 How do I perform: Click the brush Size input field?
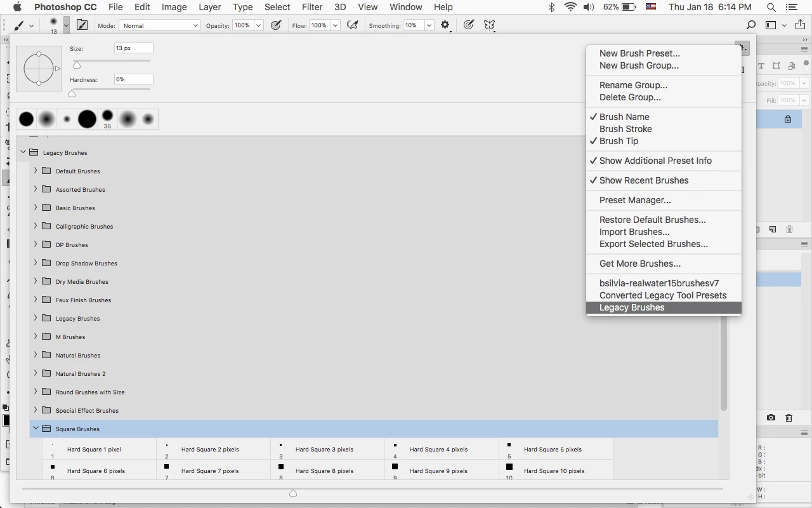pos(133,48)
